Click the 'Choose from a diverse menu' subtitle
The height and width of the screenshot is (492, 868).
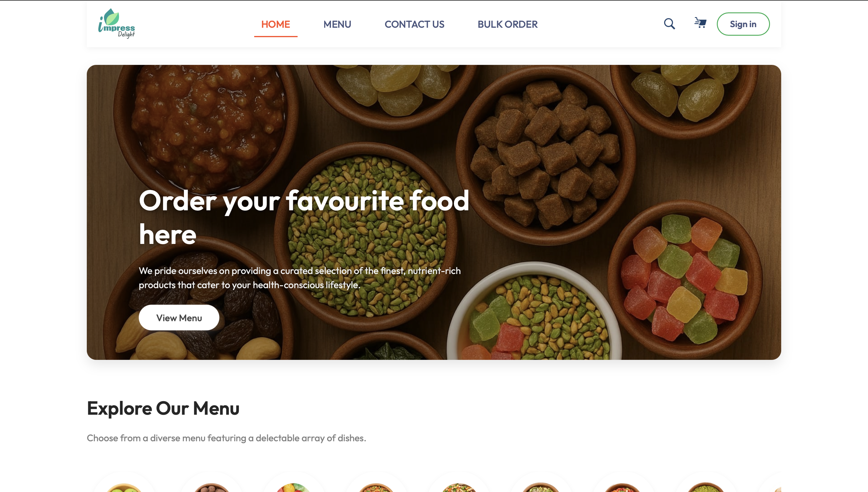pos(226,438)
